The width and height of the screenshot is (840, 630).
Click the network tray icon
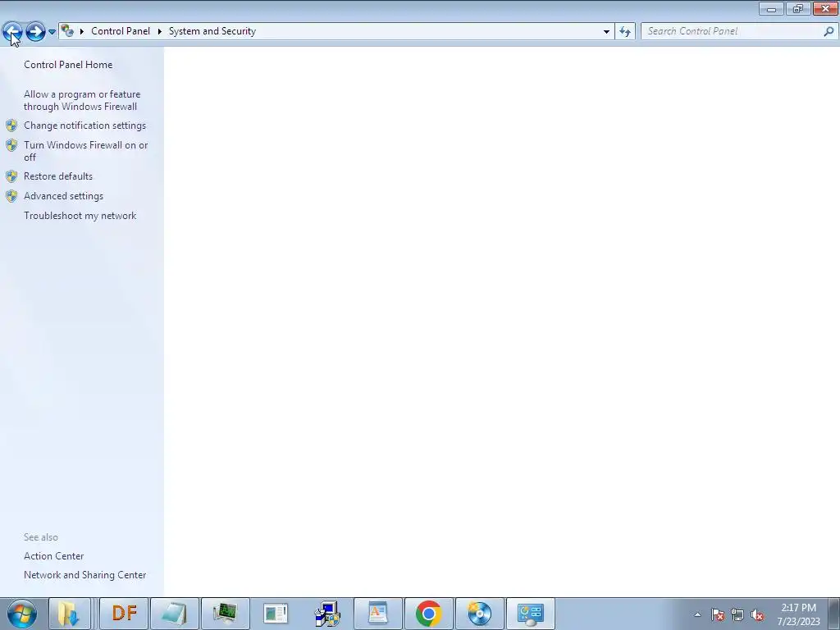coord(737,614)
